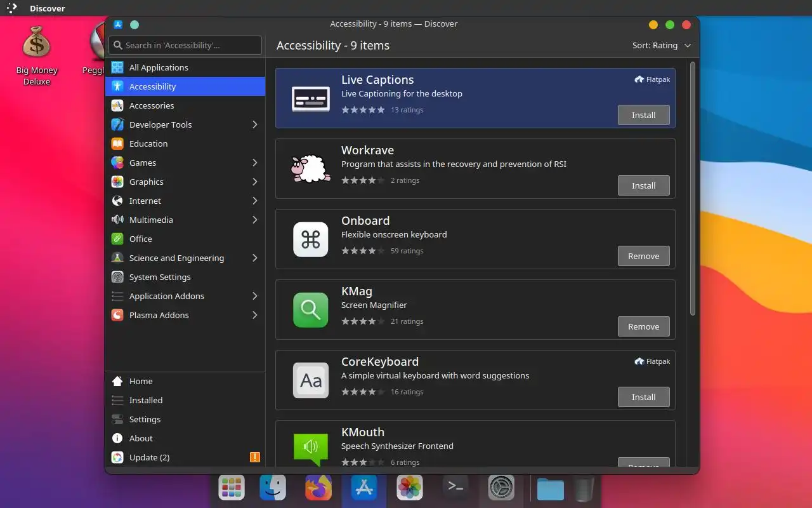812x508 pixels.
Task: Click the All Applications sidebar icon
Action: click(117, 67)
